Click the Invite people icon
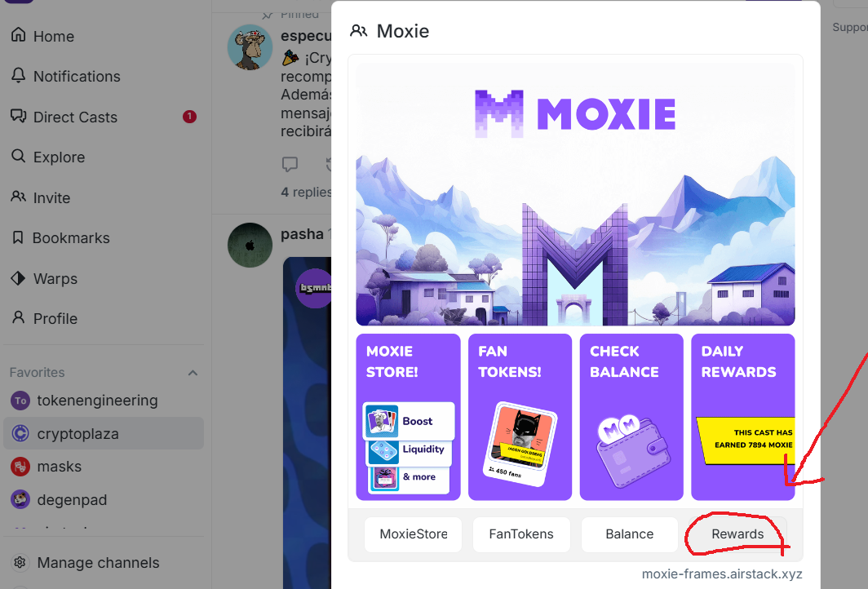 coord(18,197)
